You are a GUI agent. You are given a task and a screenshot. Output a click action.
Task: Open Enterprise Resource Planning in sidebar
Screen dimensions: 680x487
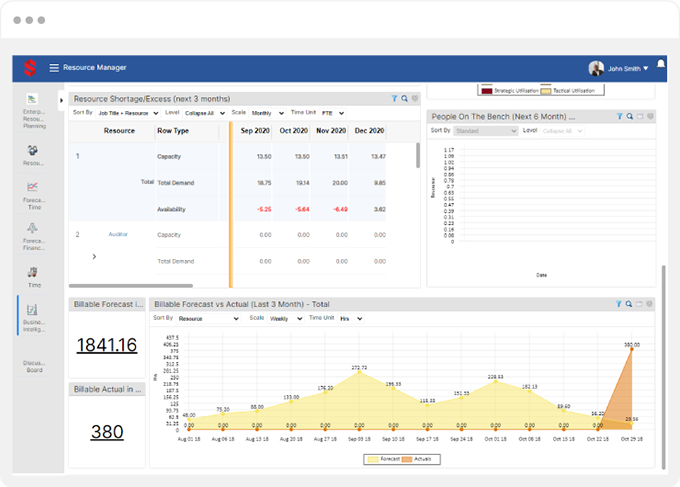34,111
